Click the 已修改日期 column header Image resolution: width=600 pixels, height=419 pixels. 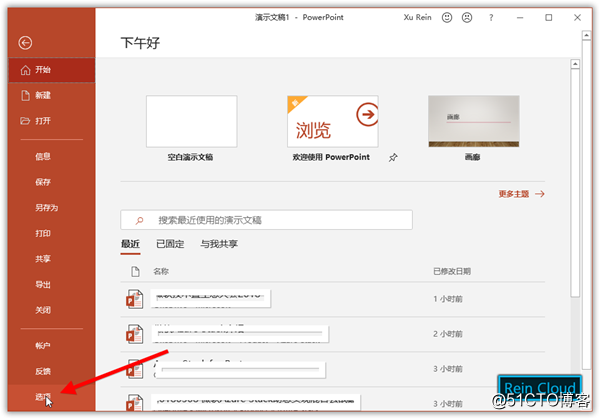pyautogui.click(x=452, y=271)
